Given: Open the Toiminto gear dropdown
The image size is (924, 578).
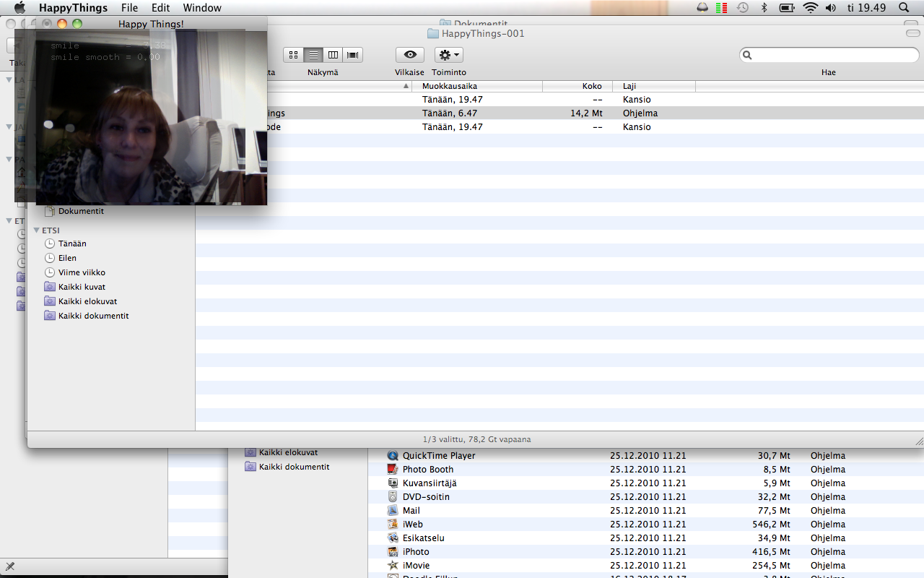Looking at the screenshot, I should 448,55.
